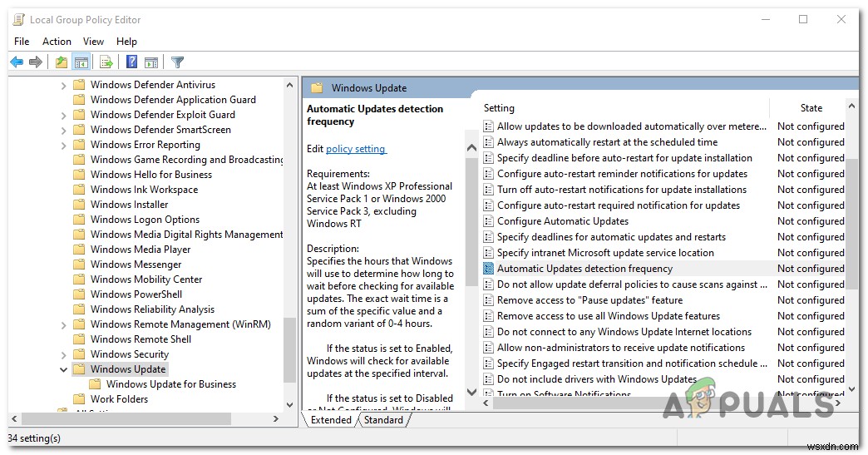Select Turn off auto-restart notifications for update installations
868x455 pixels.
pyautogui.click(x=622, y=190)
